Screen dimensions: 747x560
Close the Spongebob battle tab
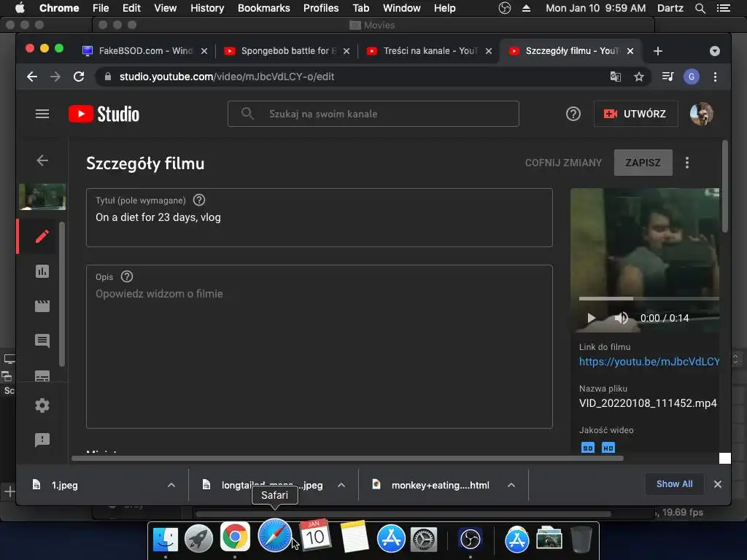coord(347,51)
